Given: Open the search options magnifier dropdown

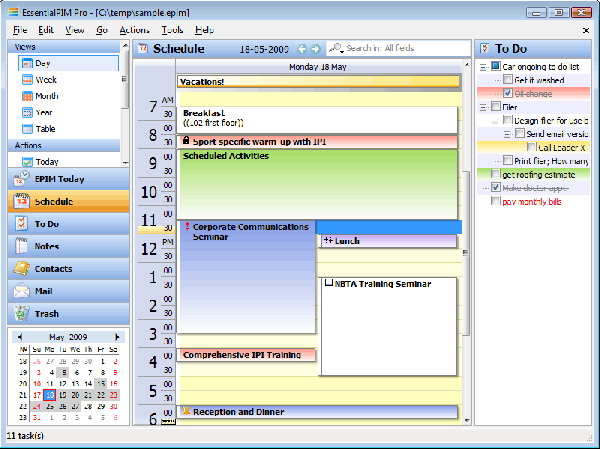Looking at the screenshot, I should point(336,48).
